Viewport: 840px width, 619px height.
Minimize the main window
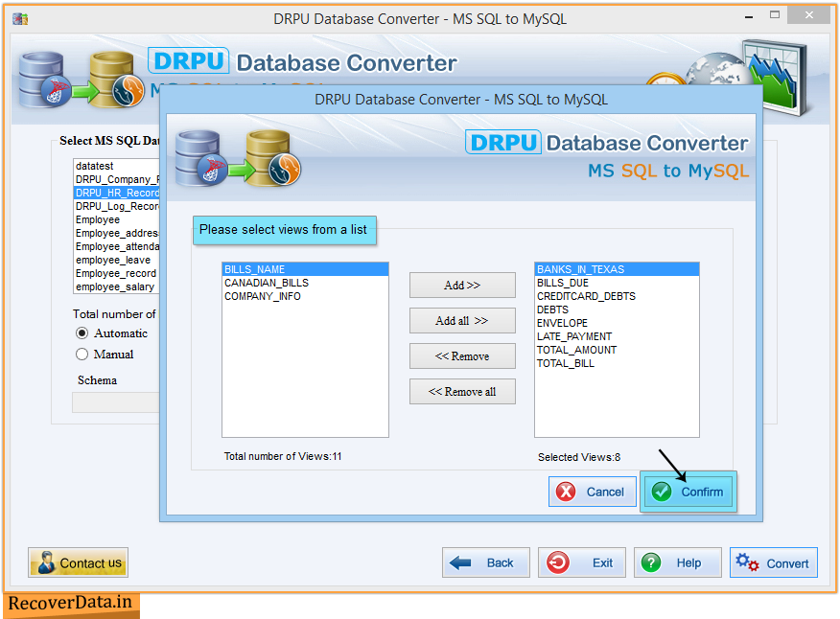click(749, 16)
